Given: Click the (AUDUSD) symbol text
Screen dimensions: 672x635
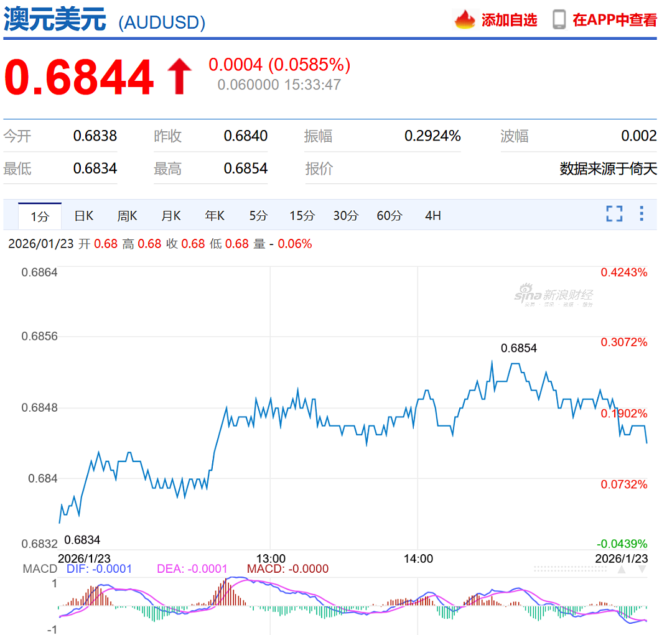Looking at the screenshot, I should tap(162, 22).
